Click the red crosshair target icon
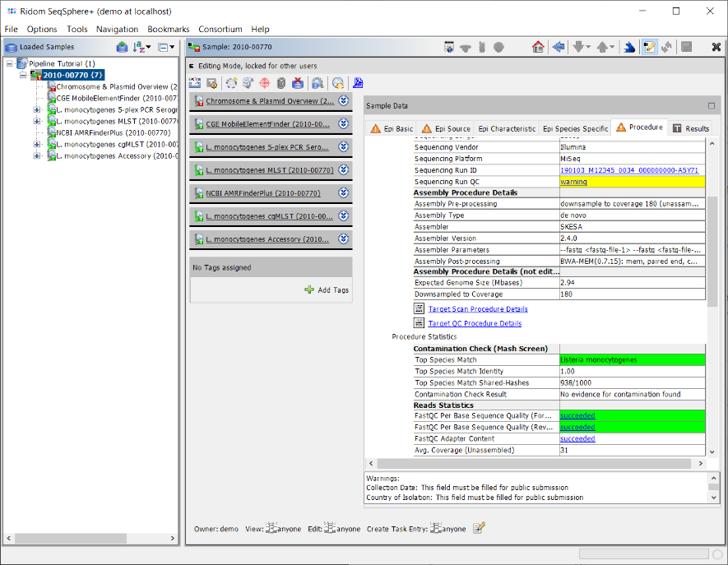 [x=264, y=83]
